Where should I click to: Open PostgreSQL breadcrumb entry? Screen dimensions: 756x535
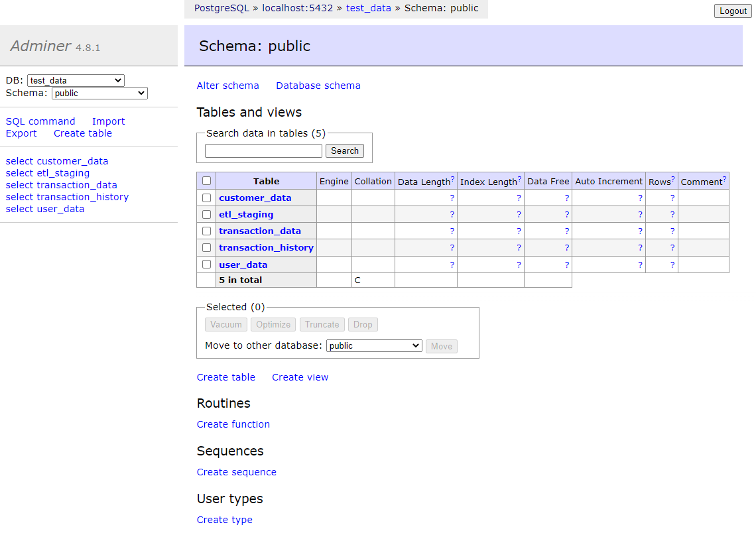221,8
